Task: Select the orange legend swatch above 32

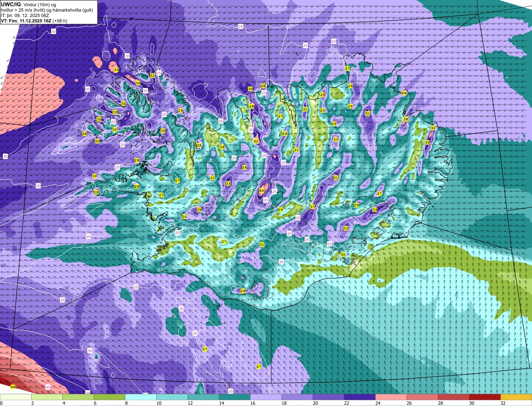Action: [516, 397]
